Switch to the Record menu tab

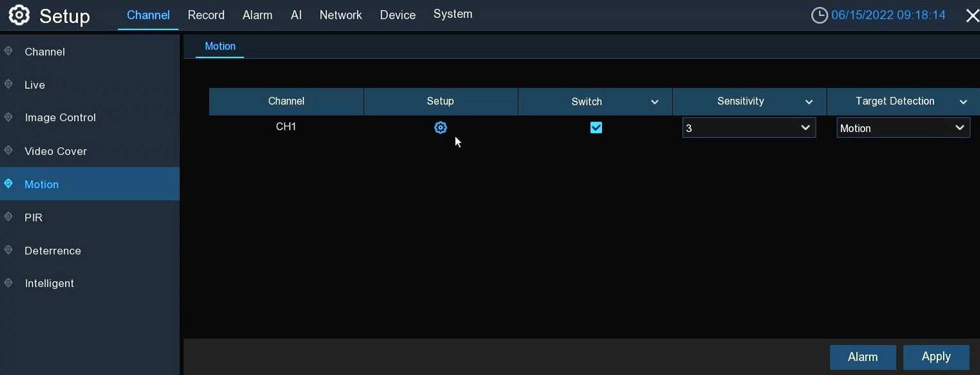(206, 15)
